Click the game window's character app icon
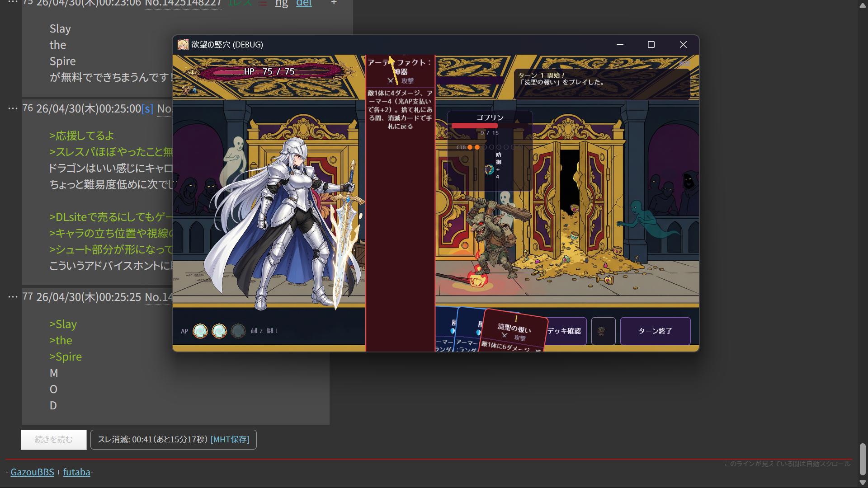The width and height of the screenshot is (868, 488). coord(183,44)
